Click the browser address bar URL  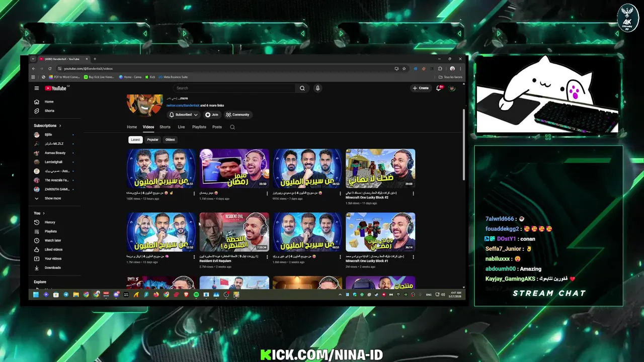click(x=89, y=68)
